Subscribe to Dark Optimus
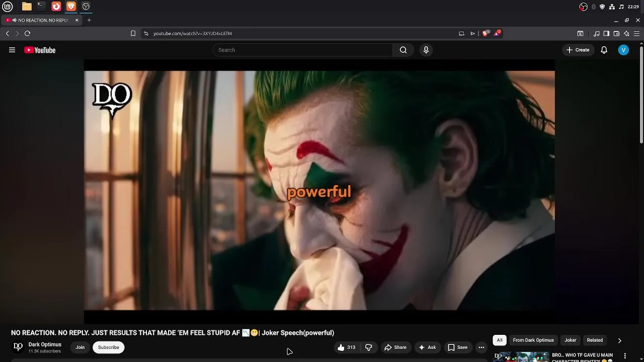The image size is (644, 362). coord(109,347)
